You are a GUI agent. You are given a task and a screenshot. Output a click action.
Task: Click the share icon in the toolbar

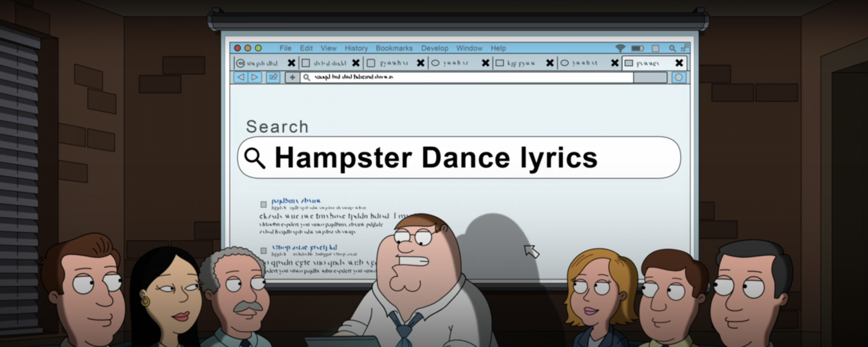(273, 77)
